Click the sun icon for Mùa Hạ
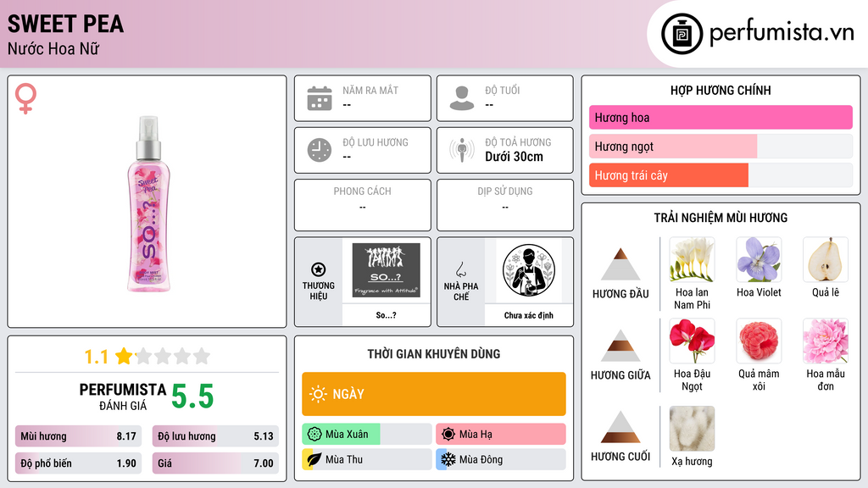Screen dimensions: 868x488 448,435
